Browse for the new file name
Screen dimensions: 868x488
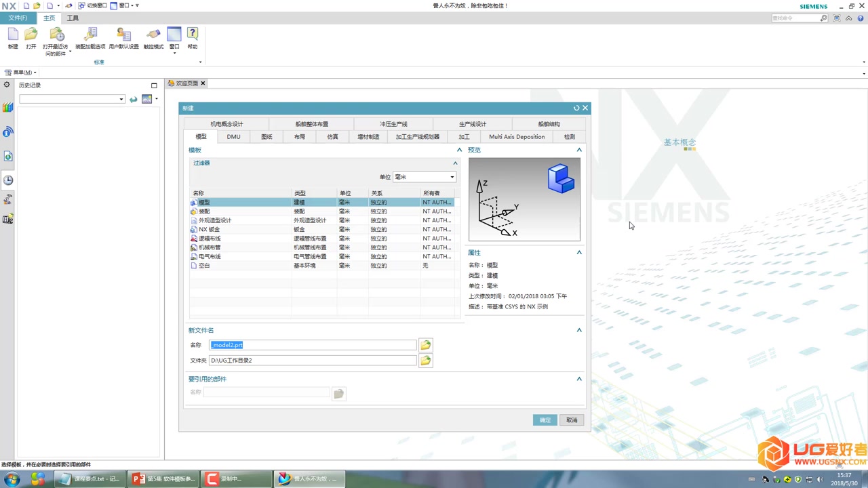(425, 345)
